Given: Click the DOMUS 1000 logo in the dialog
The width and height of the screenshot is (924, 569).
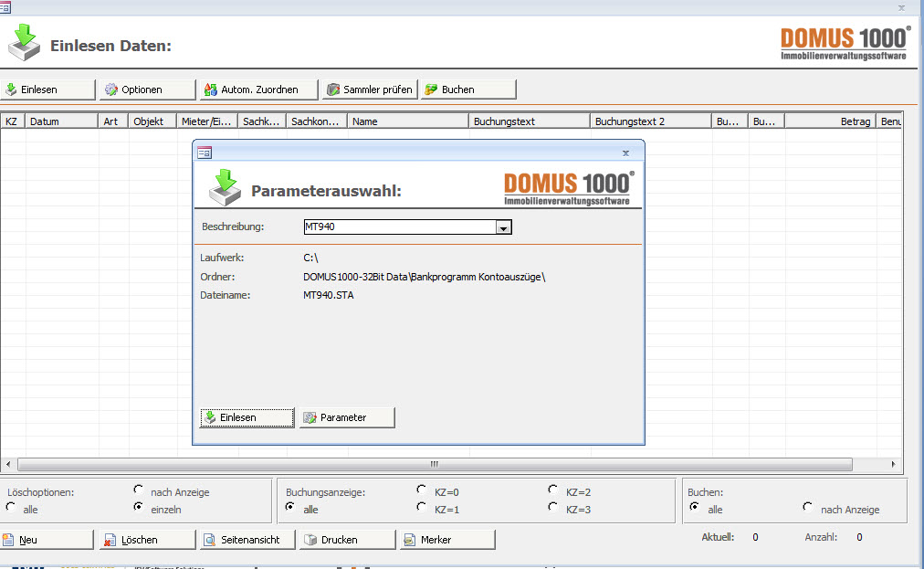Looking at the screenshot, I should click(569, 188).
